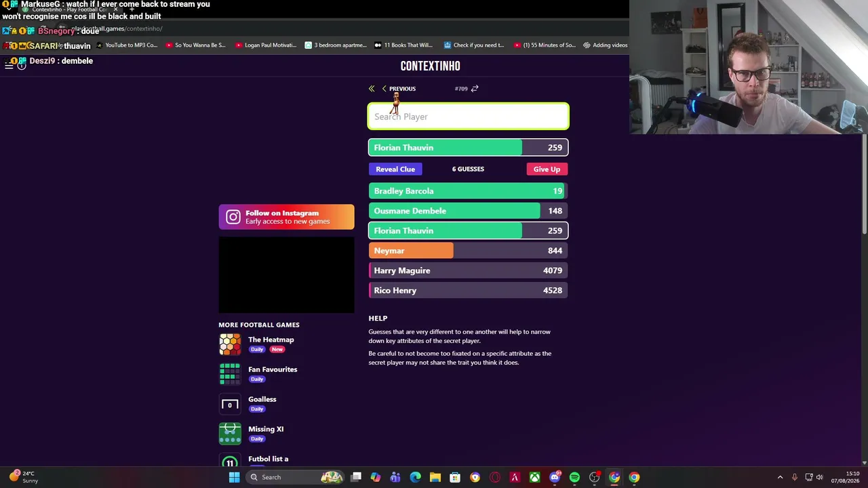Select the Rico Henry guess row
The image size is (868, 488).
[x=468, y=290]
